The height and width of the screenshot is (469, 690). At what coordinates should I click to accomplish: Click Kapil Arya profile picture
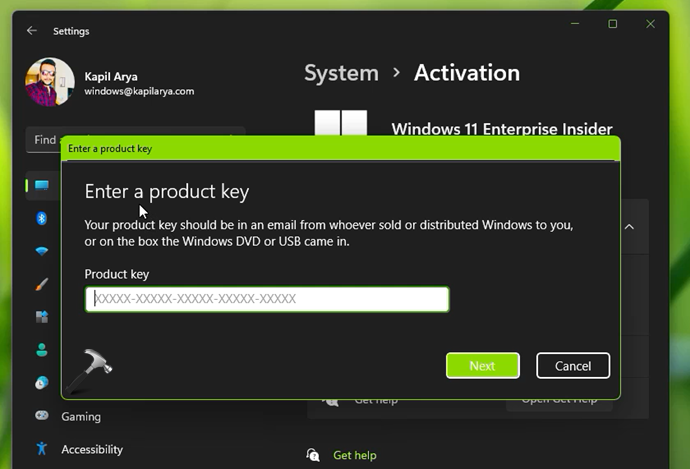50,82
